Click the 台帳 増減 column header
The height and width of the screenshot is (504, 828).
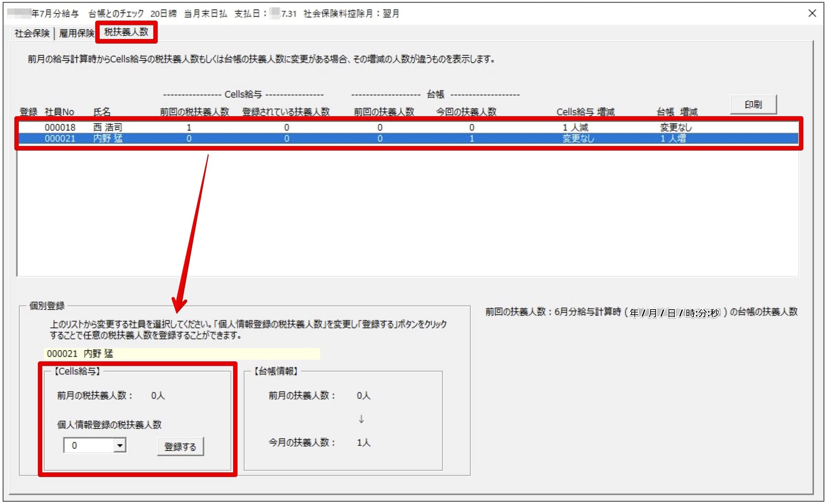pyautogui.click(x=677, y=112)
